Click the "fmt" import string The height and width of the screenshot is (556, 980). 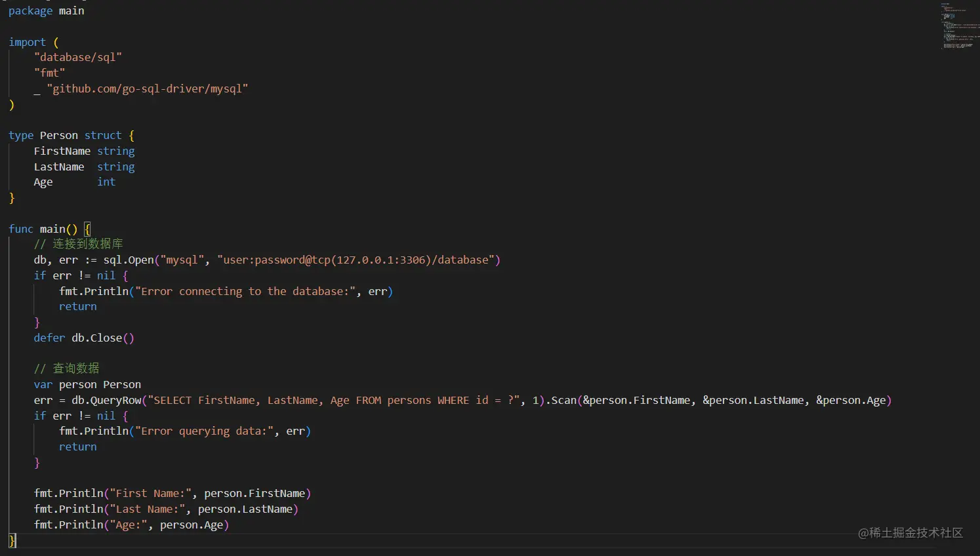point(50,73)
